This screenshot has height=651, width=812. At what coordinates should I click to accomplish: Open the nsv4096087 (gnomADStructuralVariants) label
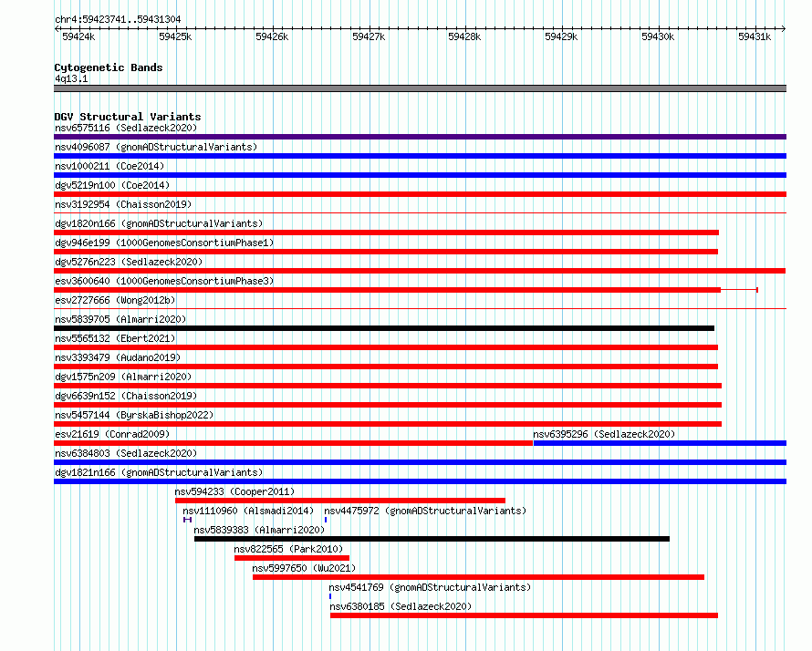[156, 147]
